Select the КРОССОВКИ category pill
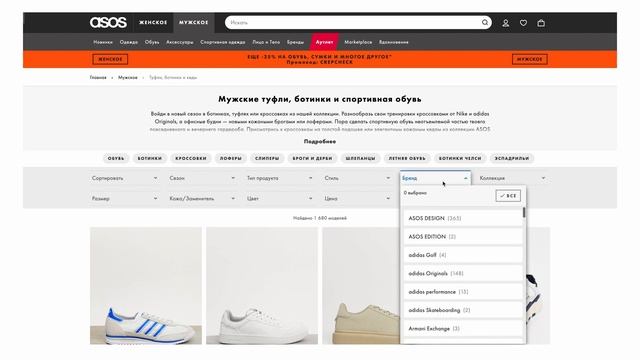The image size is (640, 360). tap(191, 158)
